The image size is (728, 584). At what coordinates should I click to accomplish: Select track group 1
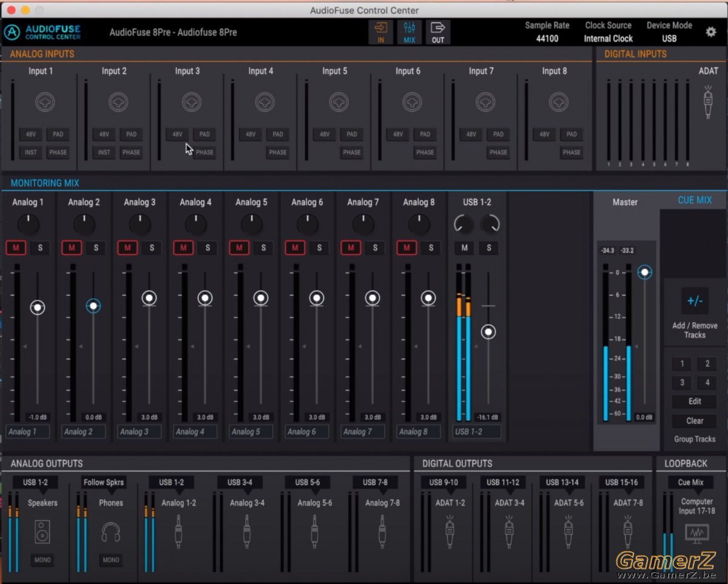coord(682,364)
